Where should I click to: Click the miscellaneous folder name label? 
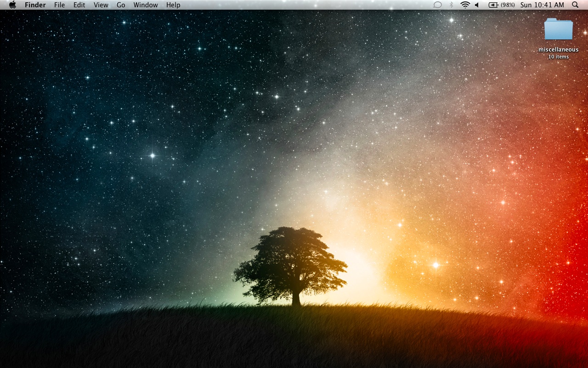(559, 50)
